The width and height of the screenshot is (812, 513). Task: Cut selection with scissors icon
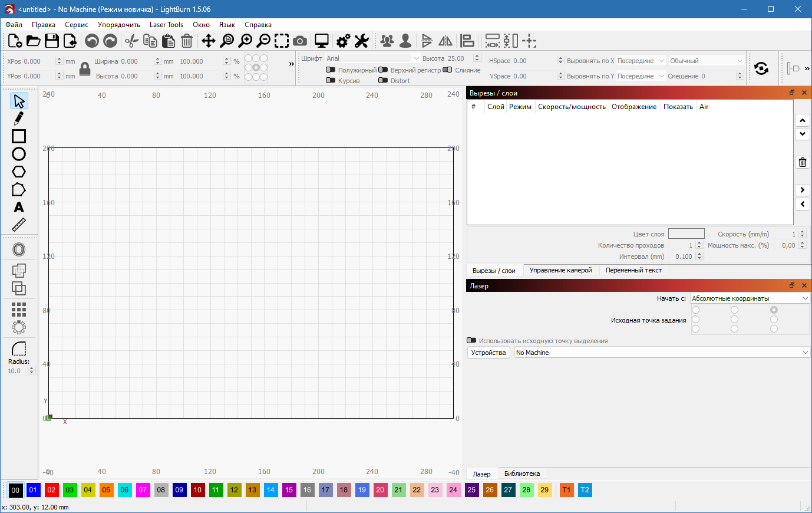pos(132,41)
